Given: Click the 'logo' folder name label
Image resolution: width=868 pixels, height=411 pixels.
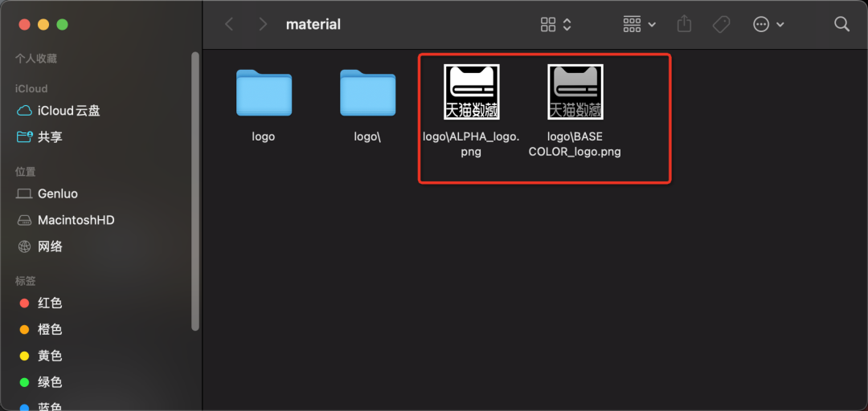Looking at the screenshot, I should tap(264, 136).
